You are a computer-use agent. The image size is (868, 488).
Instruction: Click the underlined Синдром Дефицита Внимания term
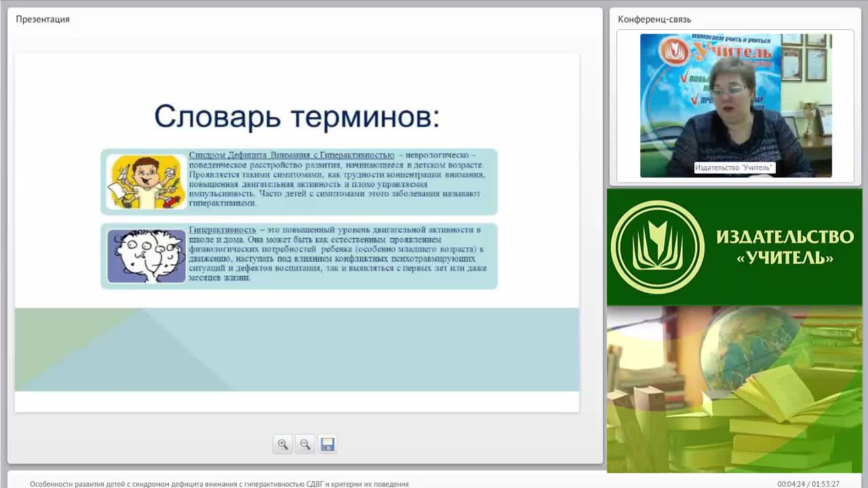292,155
